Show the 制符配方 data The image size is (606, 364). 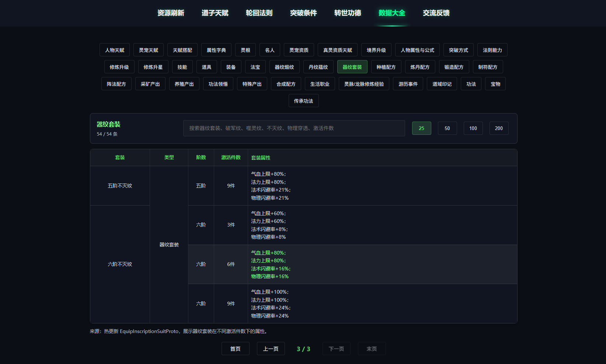[488, 67]
